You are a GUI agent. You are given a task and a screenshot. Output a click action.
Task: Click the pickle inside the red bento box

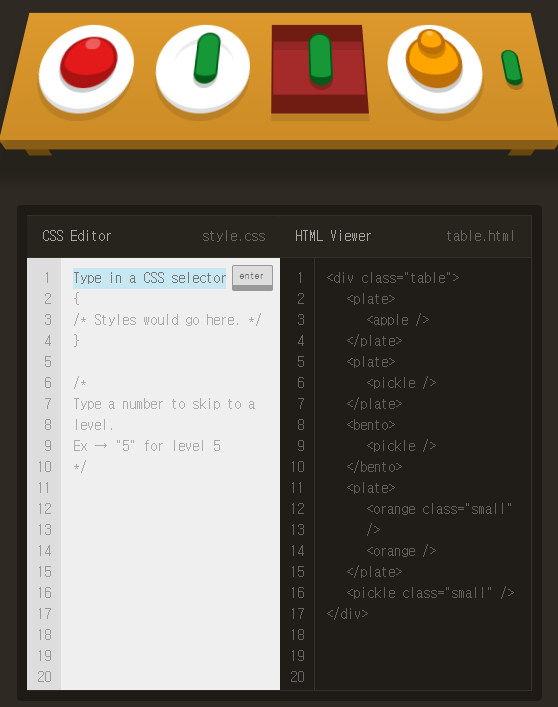tap(320, 60)
